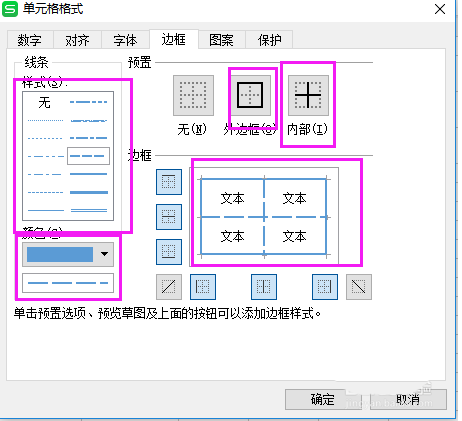Screen dimensions: 462x421
Task: Toggle the inside horizontal border button
Action: tap(169, 217)
